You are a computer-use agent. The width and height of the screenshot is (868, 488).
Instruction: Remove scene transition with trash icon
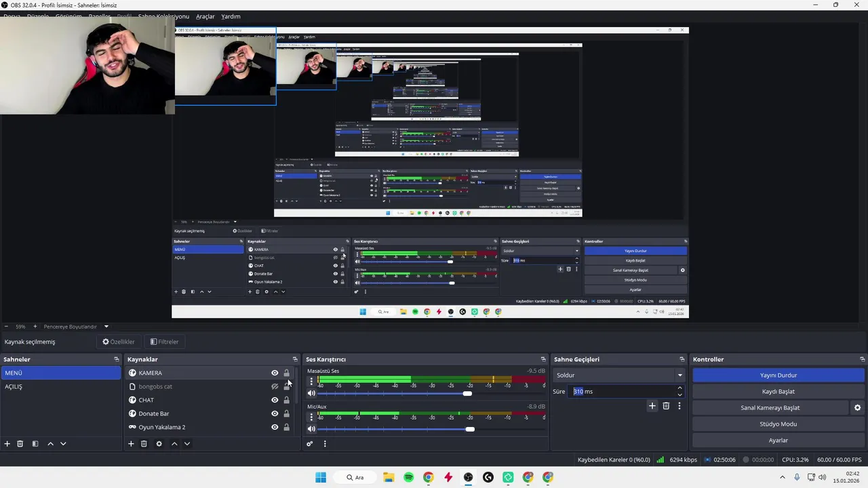click(666, 406)
